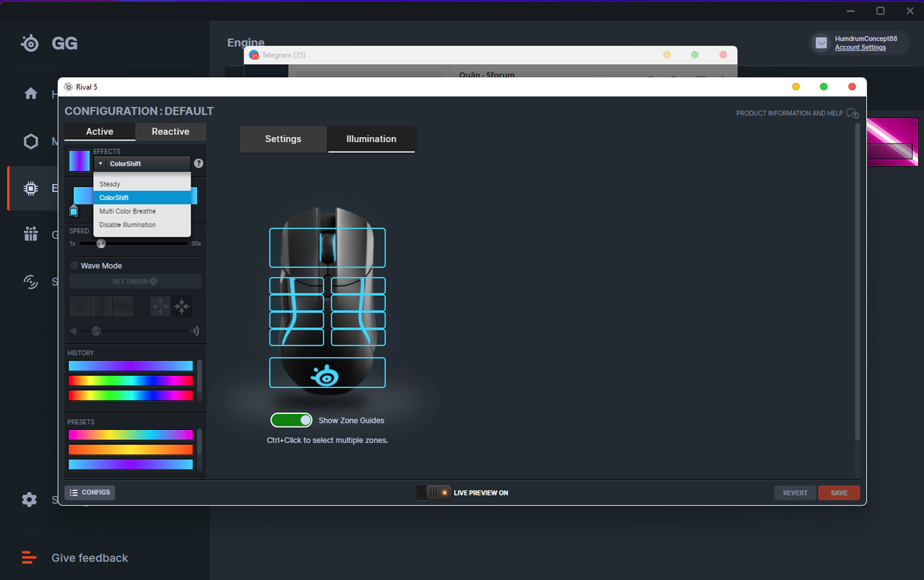Enable the Wave Mode checkbox
The image size is (924, 580).
pyautogui.click(x=74, y=265)
